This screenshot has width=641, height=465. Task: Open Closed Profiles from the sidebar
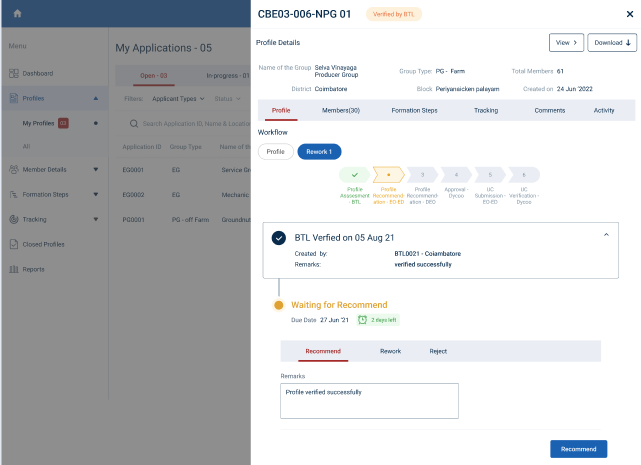(x=43, y=244)
